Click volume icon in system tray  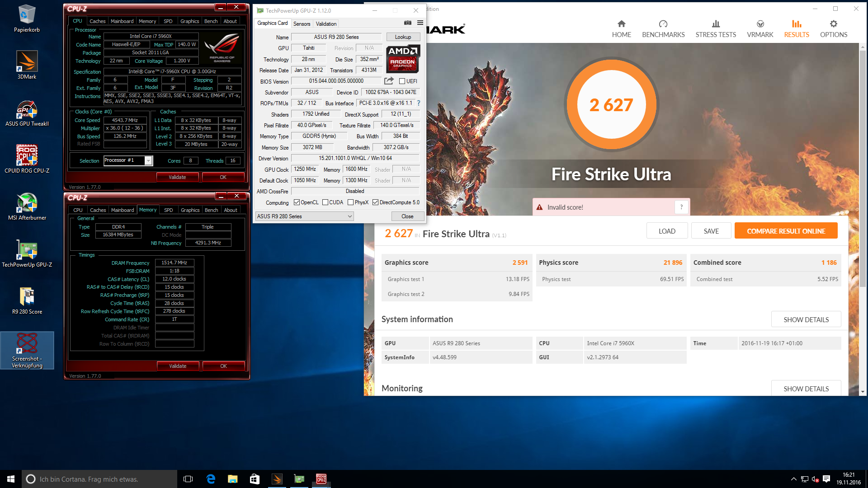(x=815, y=479)
